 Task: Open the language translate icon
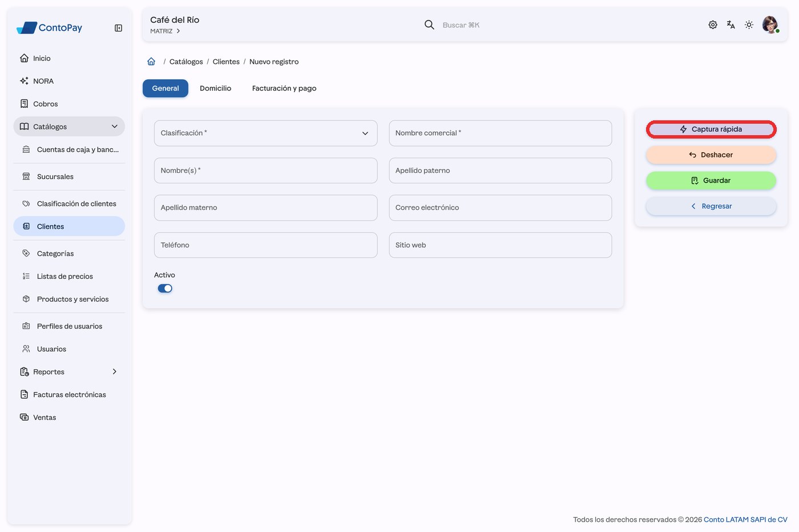[731, 25]
